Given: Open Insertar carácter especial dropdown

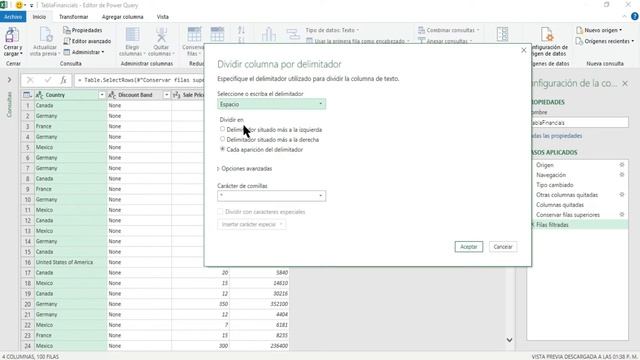Looking at the screenshot, I should (x=252, y=224).
